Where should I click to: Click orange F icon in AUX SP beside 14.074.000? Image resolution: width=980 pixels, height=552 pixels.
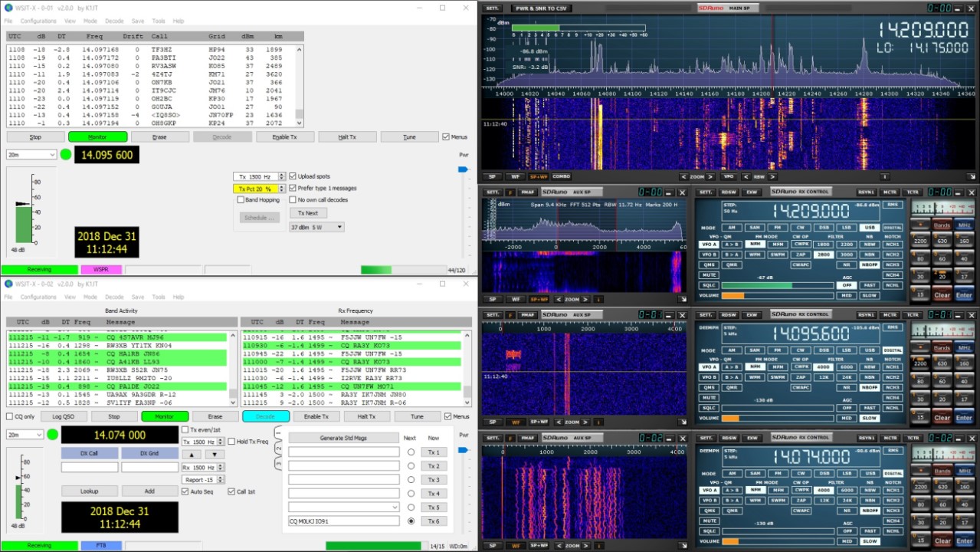tap(510, 438)
